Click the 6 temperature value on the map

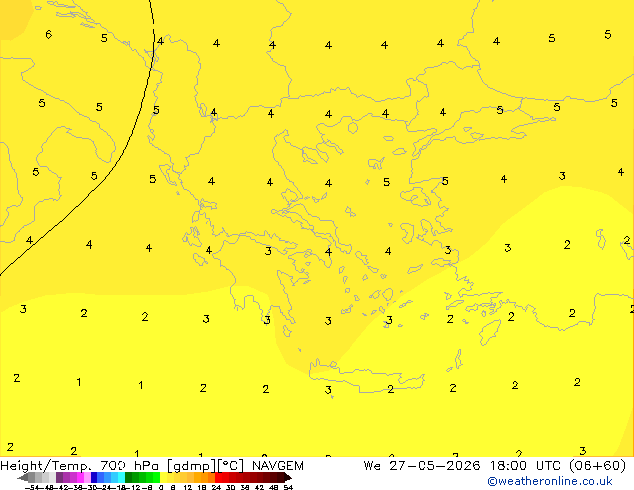coord(49,34)
